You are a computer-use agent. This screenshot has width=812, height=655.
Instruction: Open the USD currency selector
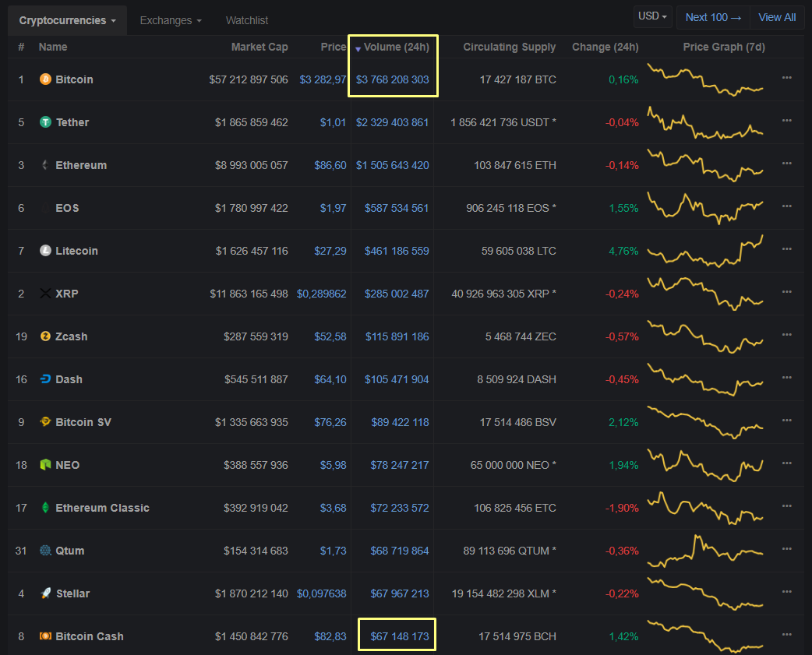click(x=652, y=16)
